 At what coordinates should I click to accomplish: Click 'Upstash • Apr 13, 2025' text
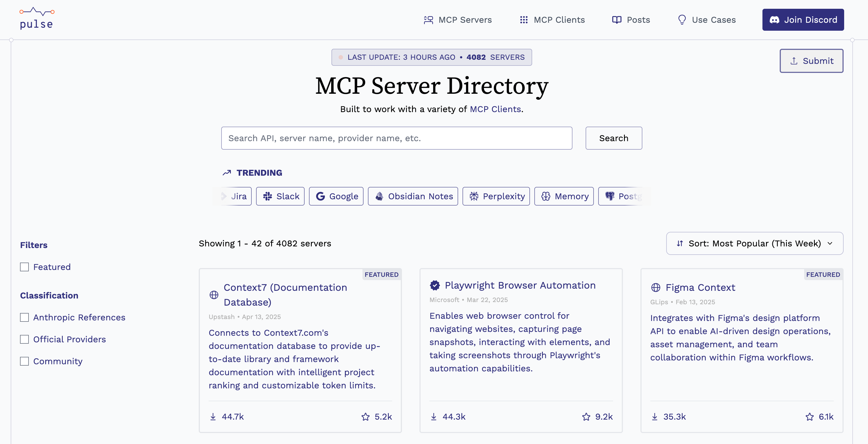[245, 317]
